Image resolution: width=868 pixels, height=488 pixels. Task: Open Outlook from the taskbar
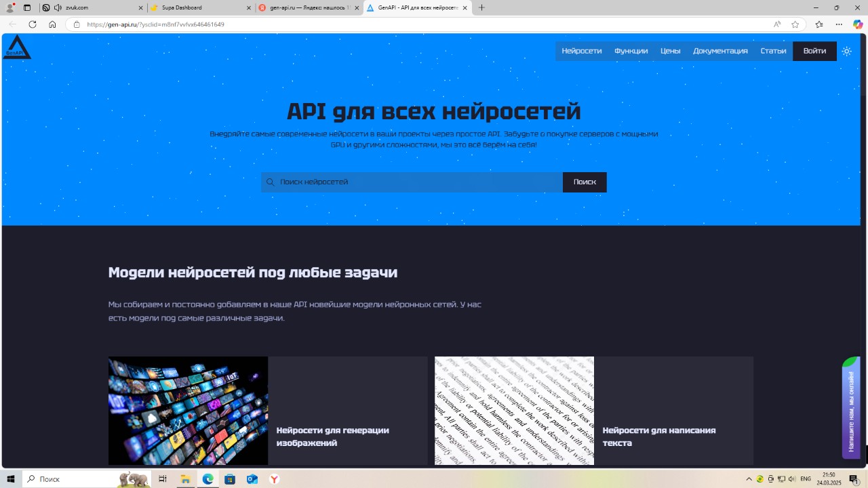252,479
